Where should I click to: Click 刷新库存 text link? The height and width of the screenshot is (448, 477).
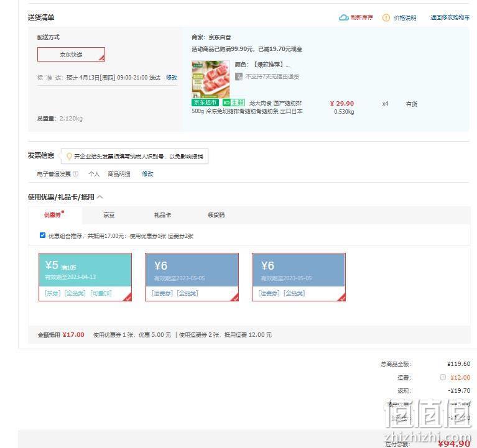click(x=361, y=17)
